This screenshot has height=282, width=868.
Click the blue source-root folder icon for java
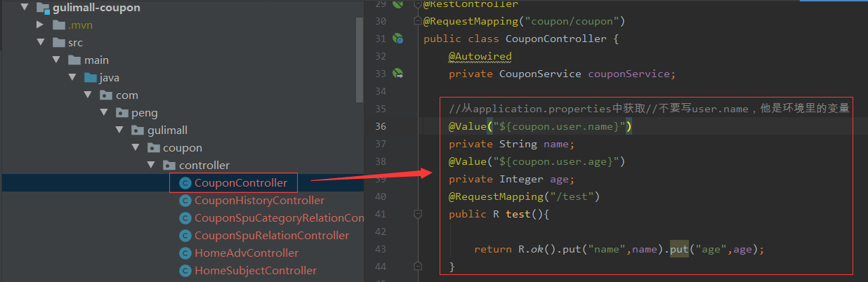(91, 78)
